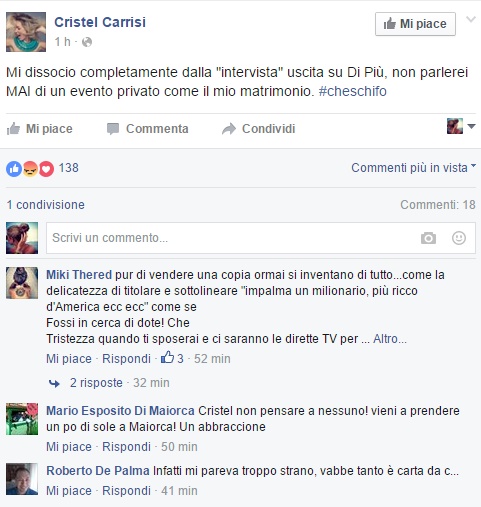The width and height of the screenshot is (481, 507).
Task: Expand 2 risposte under Miki Thered
Action: click(96, 383)
